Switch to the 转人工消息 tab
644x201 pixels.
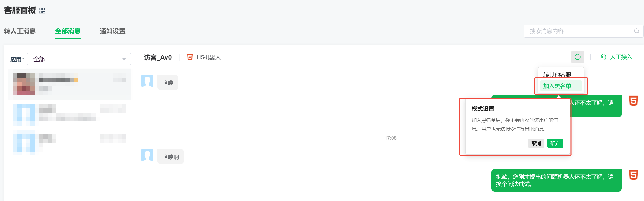point(20,31)
